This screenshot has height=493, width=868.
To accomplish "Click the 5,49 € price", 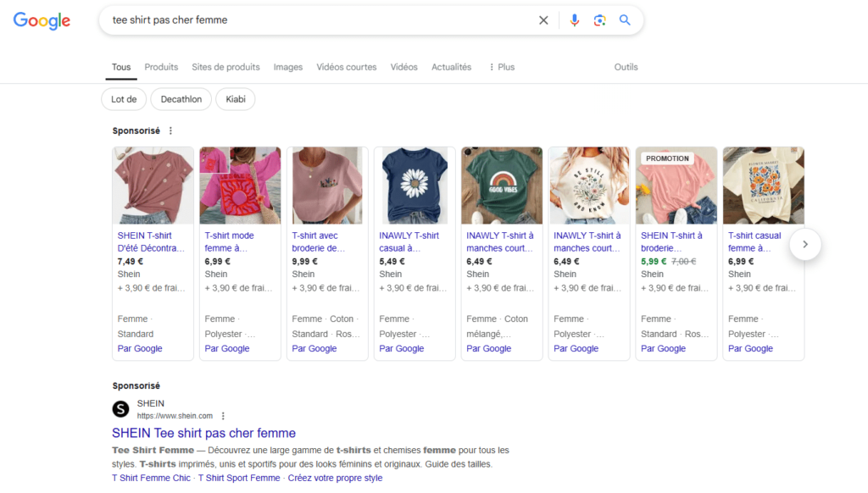I will [x=392, y=262].
